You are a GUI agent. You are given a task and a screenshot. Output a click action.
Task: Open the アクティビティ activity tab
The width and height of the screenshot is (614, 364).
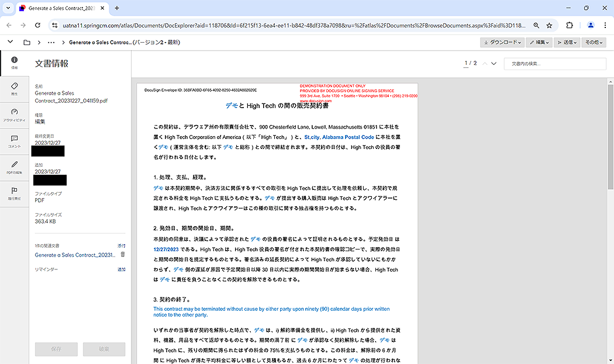pyautogui.click(x=15, y=116)
